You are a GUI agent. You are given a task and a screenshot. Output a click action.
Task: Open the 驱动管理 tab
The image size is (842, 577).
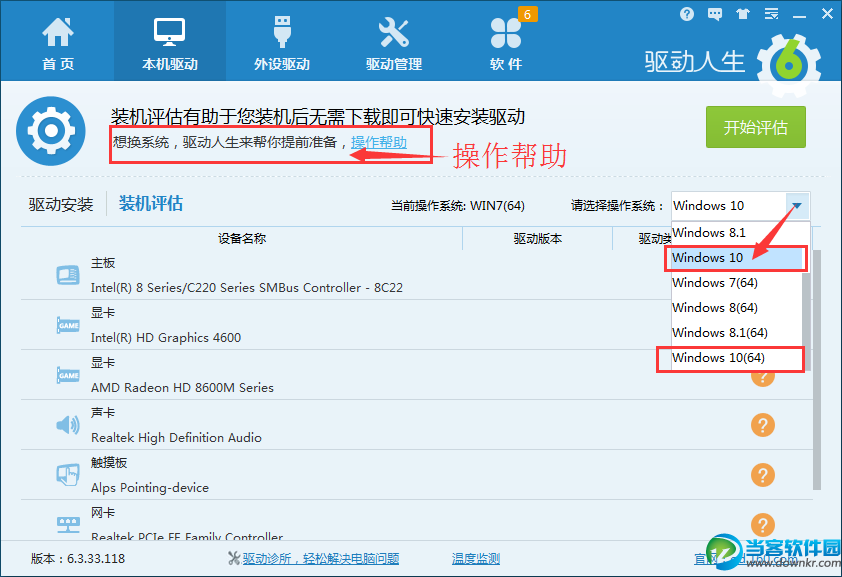[x=394, y=43]
